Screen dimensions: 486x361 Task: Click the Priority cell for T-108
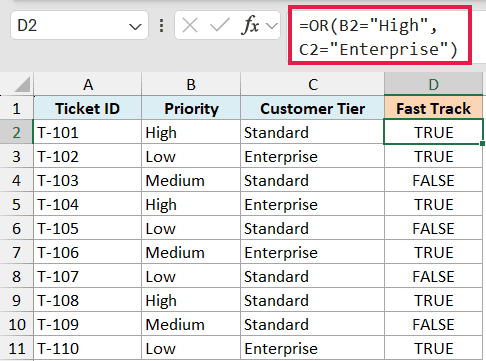[x=191, y=300]
